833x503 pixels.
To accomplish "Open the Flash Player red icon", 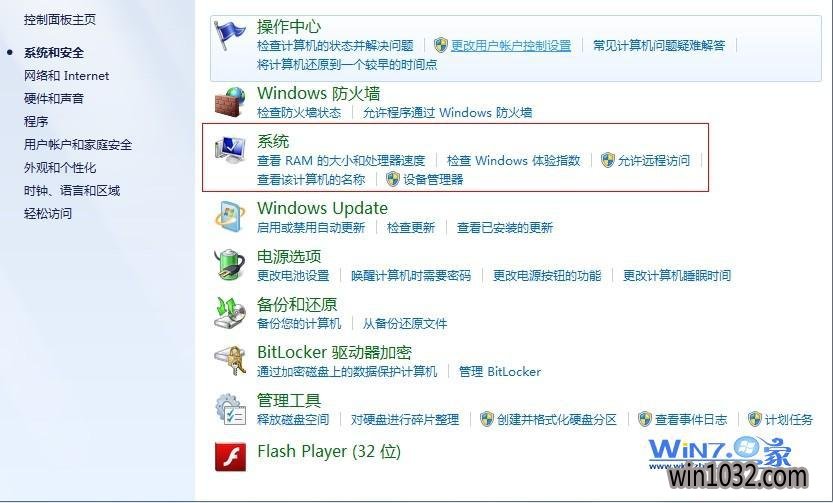I will pos(230,457).
